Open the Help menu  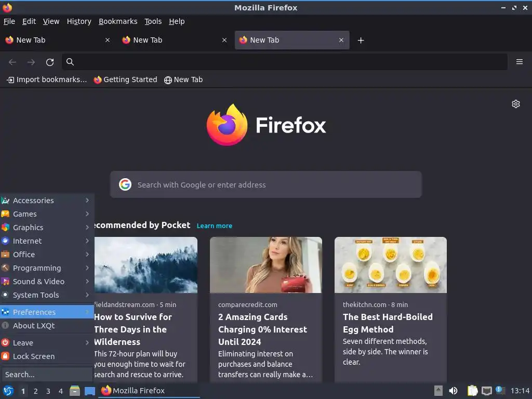click(x=177, y=21)
